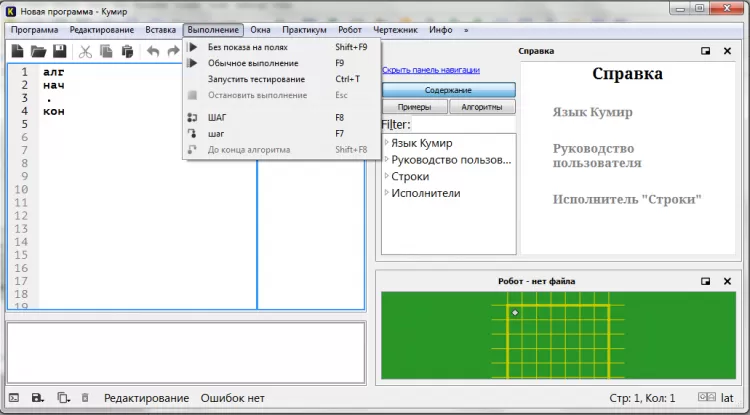This screenshot has height=415, width=750.
Task: Click the Save floppy disk icon
Action: 59,51
